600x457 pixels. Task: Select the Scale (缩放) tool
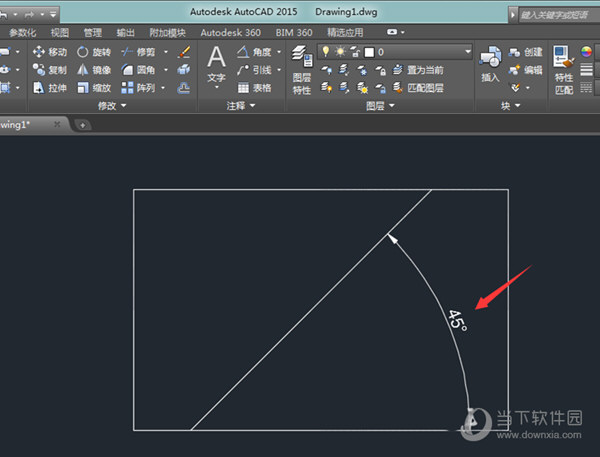click(x=94, y=88)
